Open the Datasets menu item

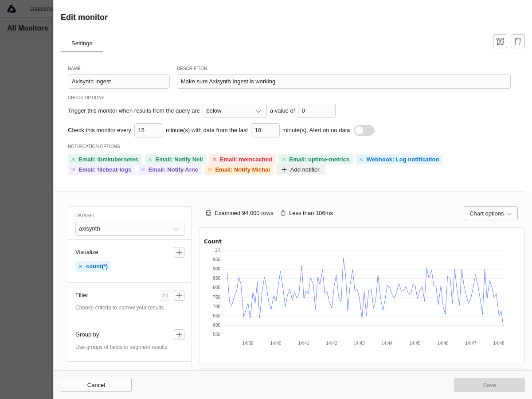click(x=41, y=9)
